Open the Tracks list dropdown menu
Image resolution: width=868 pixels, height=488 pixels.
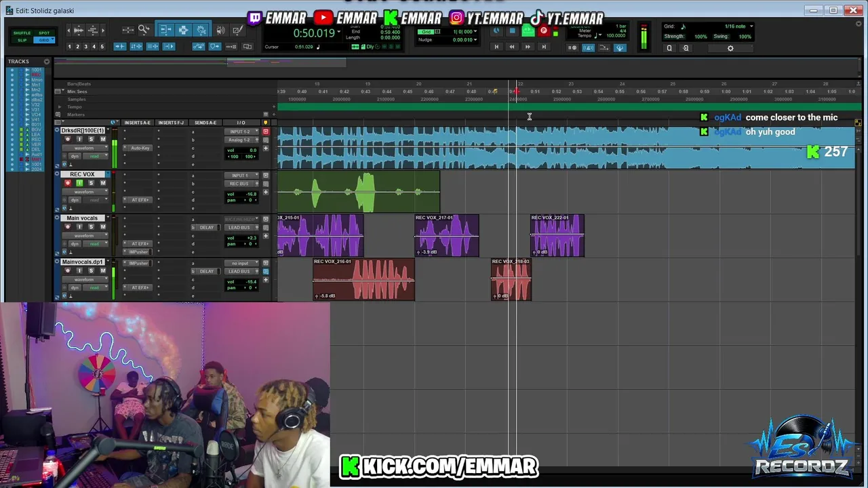point(47,62)
